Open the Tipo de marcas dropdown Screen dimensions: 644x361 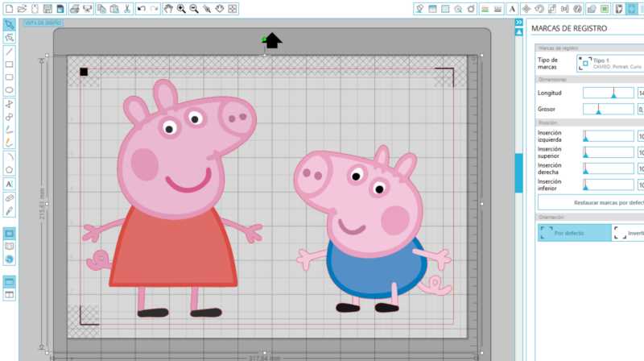point(610,64)
